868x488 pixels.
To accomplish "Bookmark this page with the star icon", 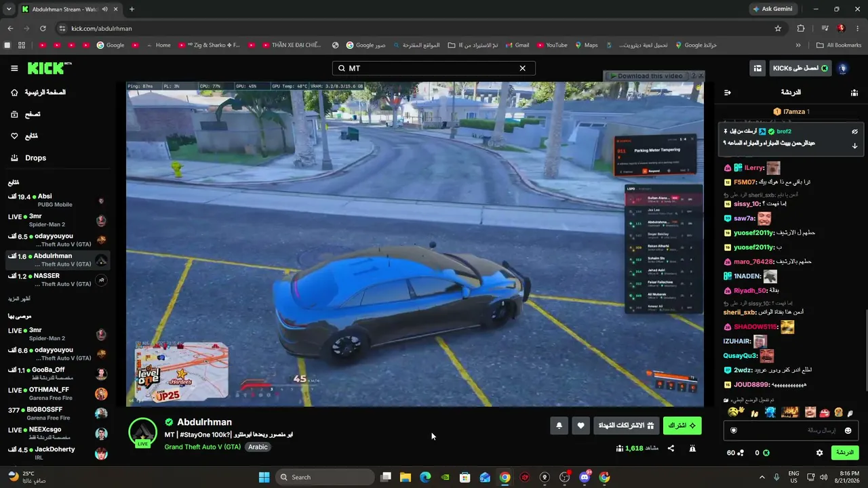I will tap(778, 28).
